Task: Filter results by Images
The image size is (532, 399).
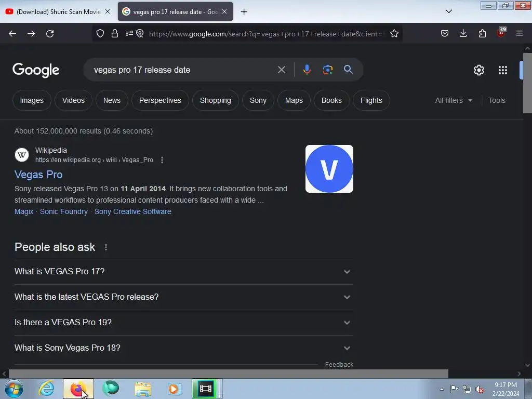Action: point(32,100)
